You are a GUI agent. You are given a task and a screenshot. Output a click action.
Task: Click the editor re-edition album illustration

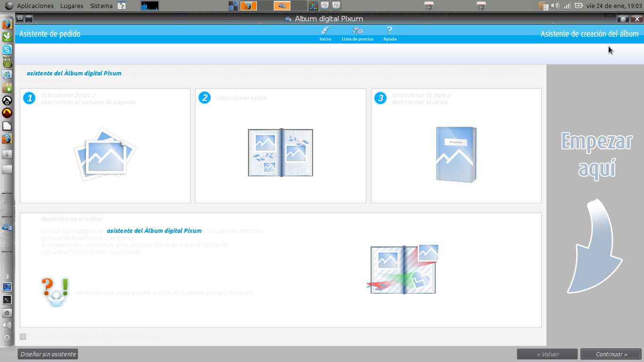[404, 269]
